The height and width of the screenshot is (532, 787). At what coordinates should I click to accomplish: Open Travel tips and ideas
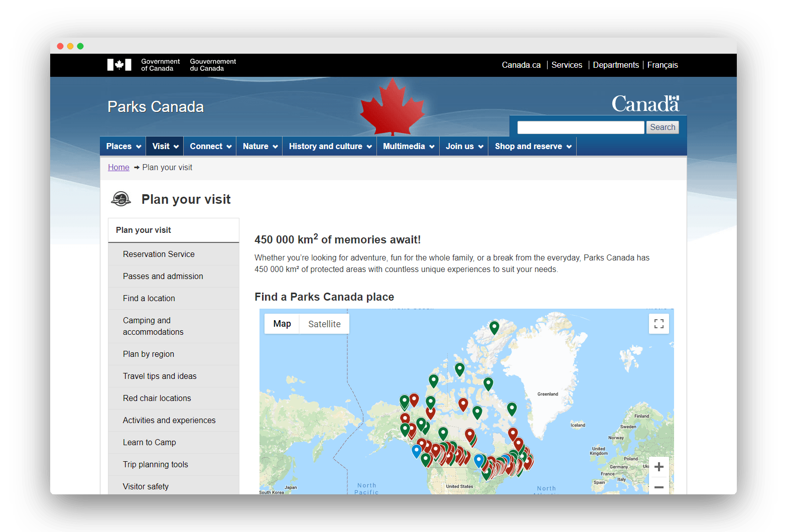click(174, 376)
